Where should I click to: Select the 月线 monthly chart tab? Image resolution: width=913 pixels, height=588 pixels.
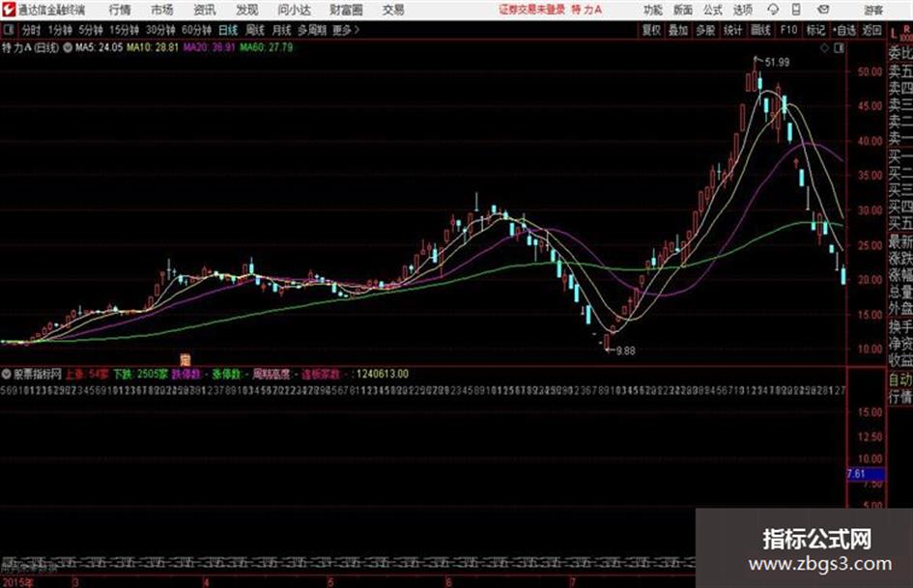coord(282,30)
